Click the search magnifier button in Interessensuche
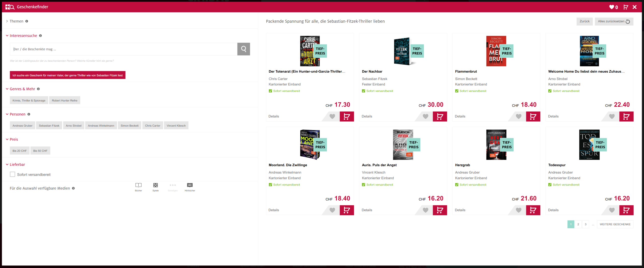Image resolution: width=644 pixels, height=268 pixels. pyautogui.click(x=244, y=49)
